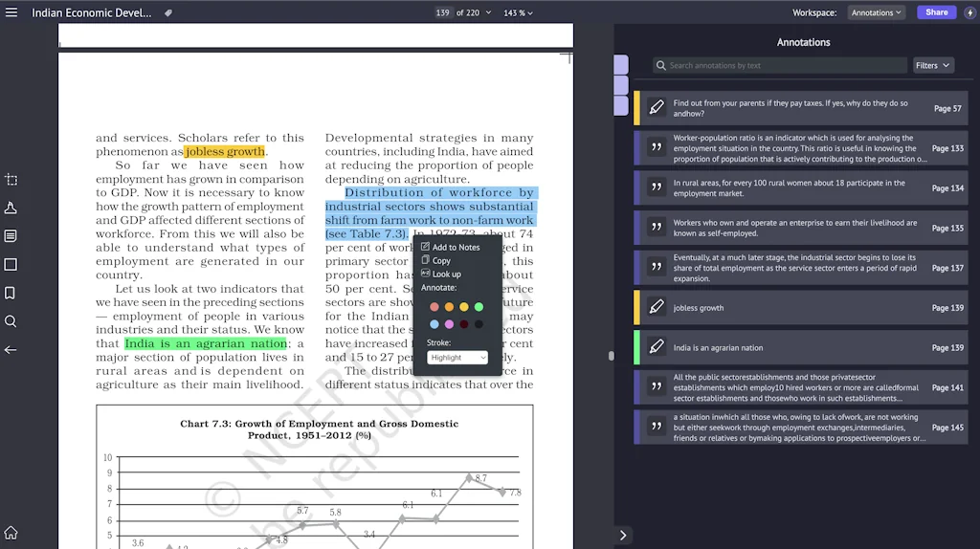Focus the Search annotations by text field
The height and width of the screenshot is (549, 980).
780,66
